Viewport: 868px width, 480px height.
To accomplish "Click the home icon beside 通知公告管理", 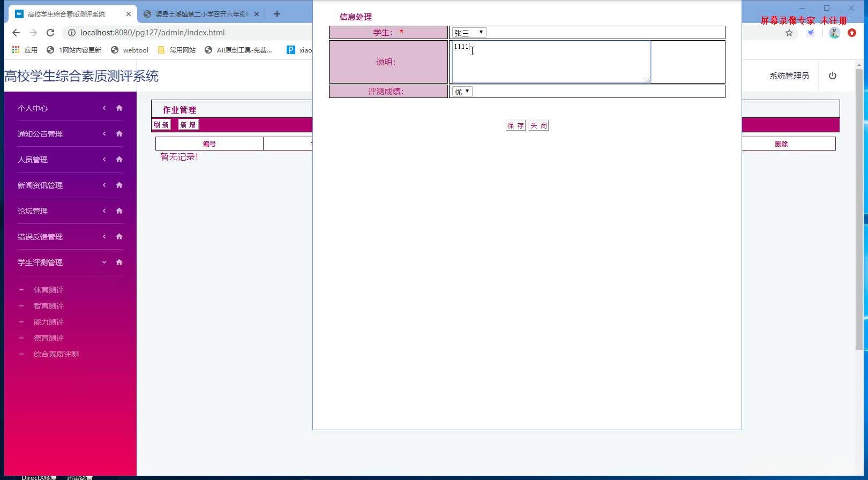I will pos(119,133).
